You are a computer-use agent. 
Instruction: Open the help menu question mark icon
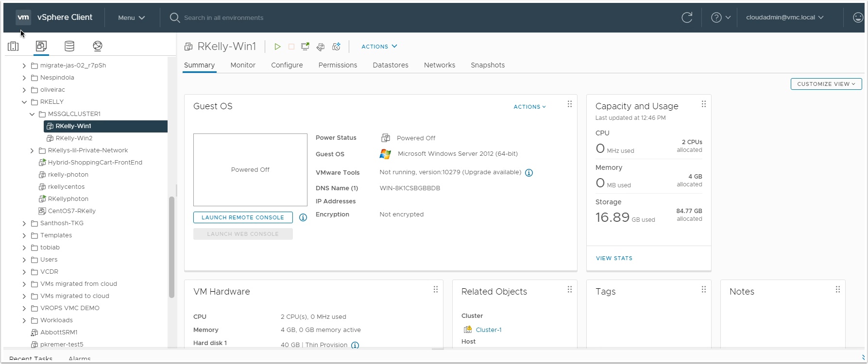[716, 17]
